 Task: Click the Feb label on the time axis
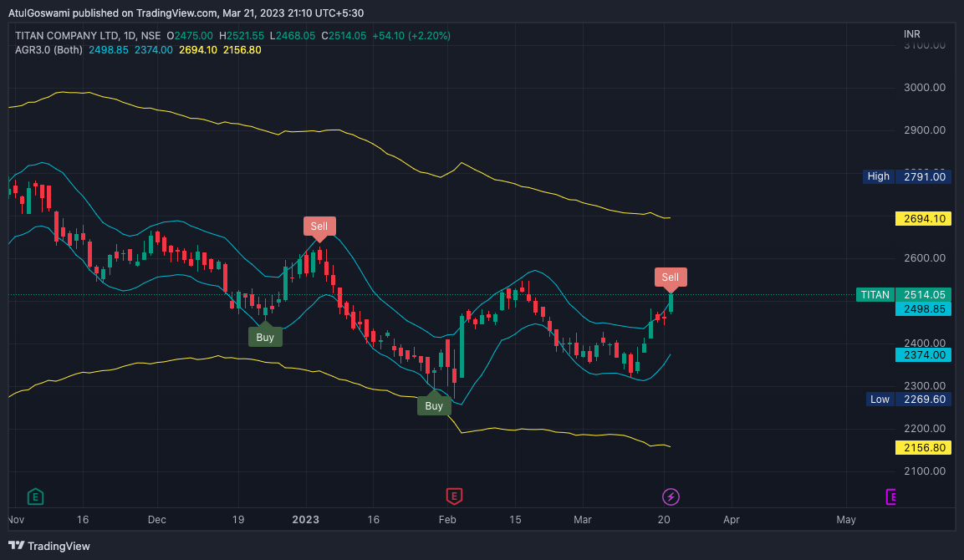point(447,519)
